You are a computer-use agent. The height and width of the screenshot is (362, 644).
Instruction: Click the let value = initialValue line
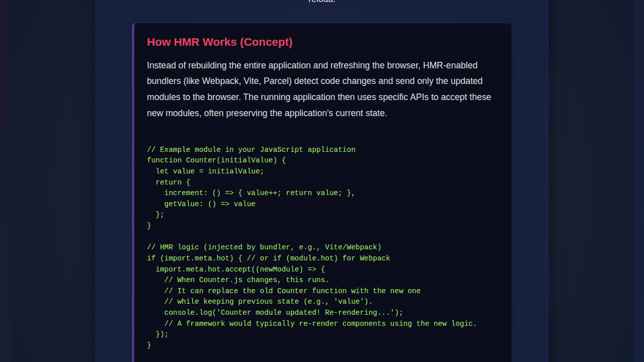210,171
